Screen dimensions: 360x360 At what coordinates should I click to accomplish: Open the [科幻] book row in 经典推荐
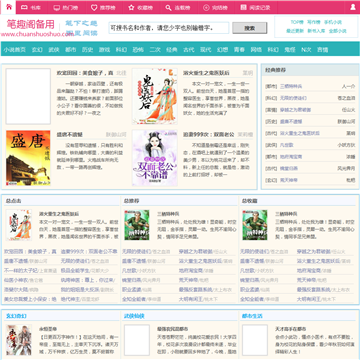click(x=310, y=98)
